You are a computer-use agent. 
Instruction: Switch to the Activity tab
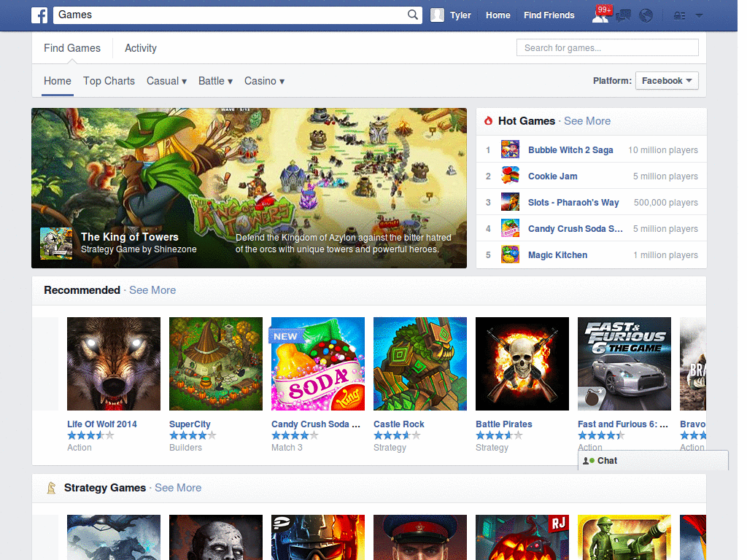pyautogui.click(x=141, y=48)
